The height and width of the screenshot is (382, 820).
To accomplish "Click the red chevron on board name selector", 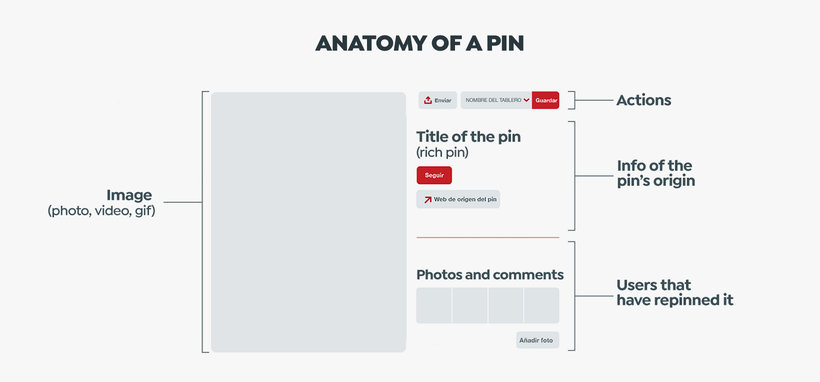I will tap(526, 100).
